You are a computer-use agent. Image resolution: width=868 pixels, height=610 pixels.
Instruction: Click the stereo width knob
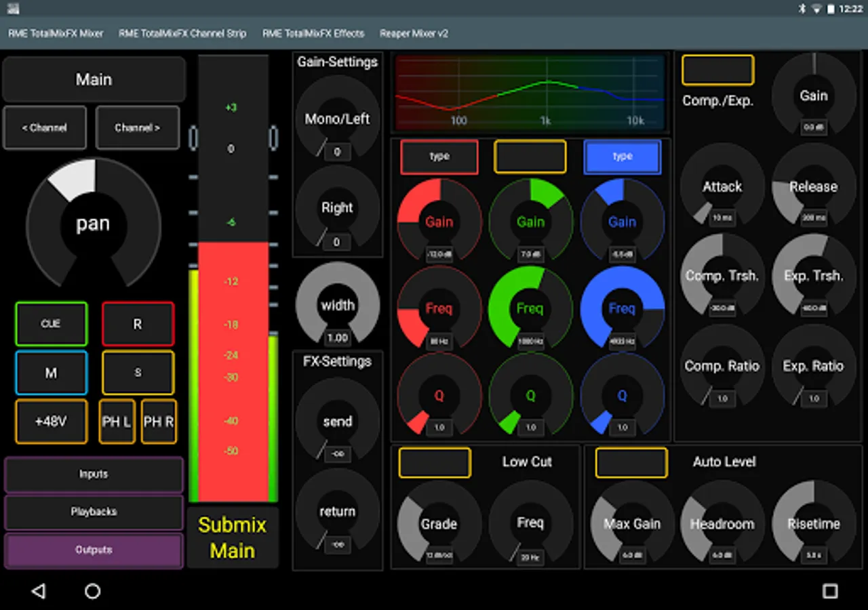pos(338,305)
